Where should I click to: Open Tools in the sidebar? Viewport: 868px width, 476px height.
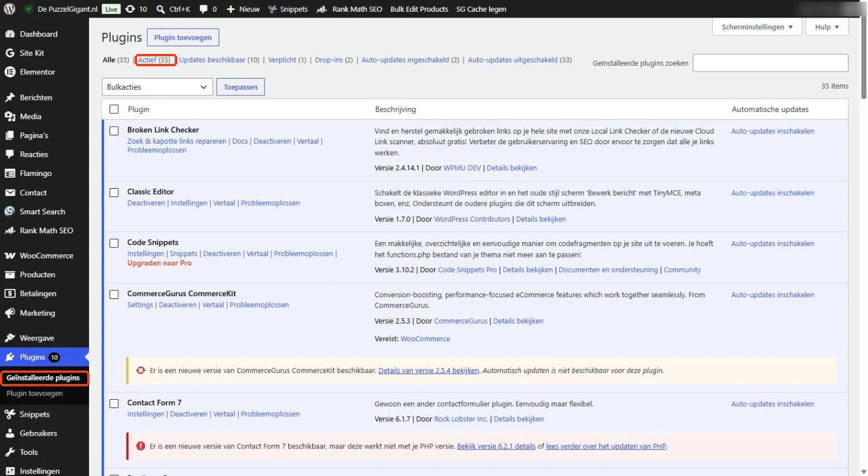29,452
